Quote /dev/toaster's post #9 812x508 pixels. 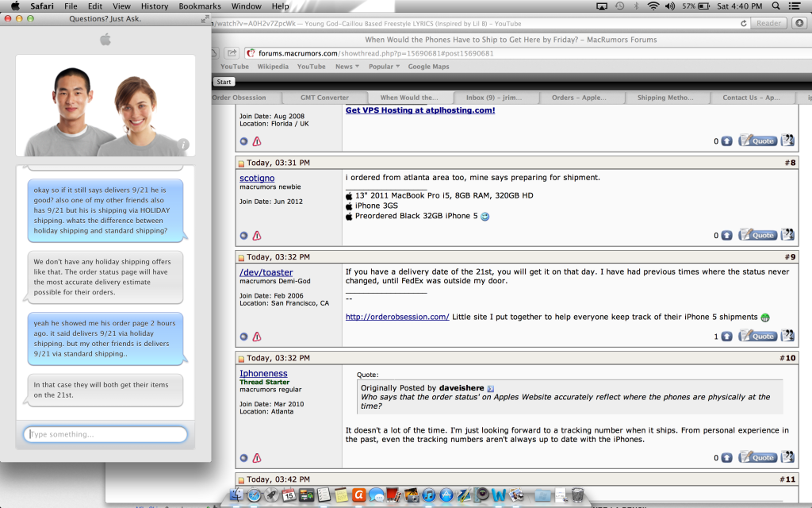(x=757, y=337)
